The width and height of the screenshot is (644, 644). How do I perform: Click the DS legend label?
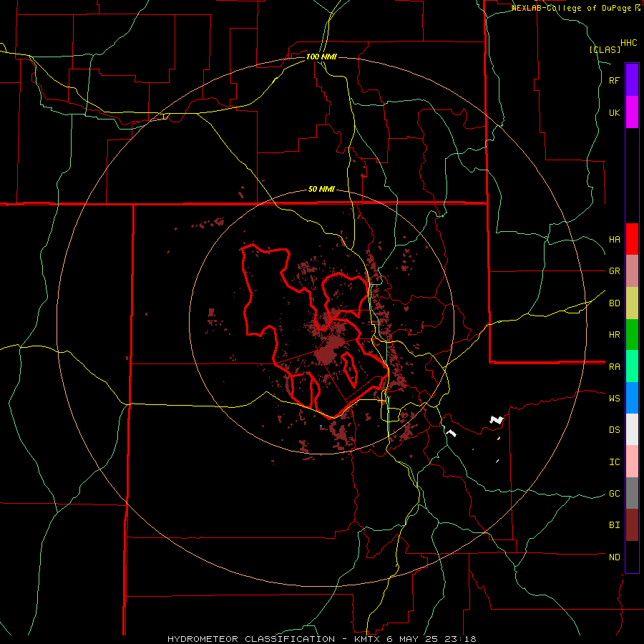[614, 429]
